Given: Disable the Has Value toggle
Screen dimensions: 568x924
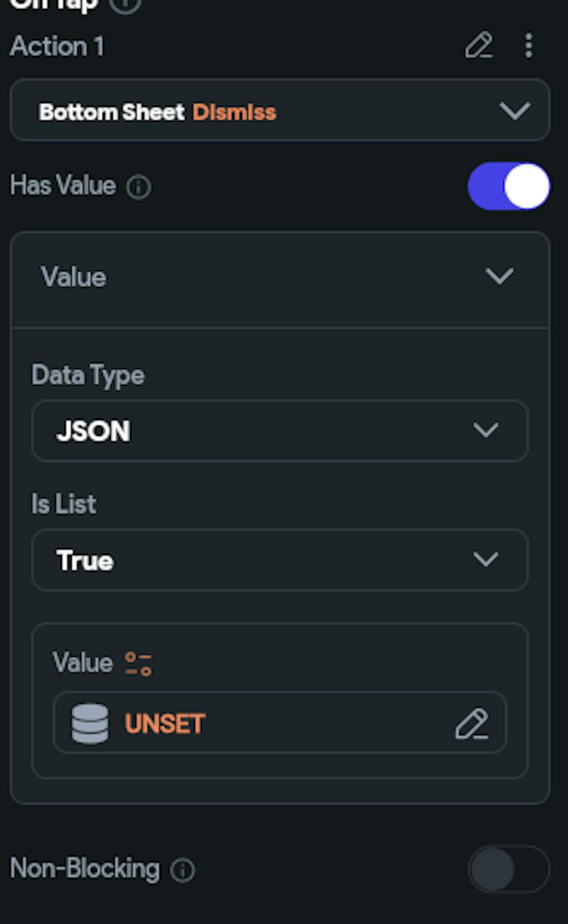Looking at the screenshot, I should [508, 186].
